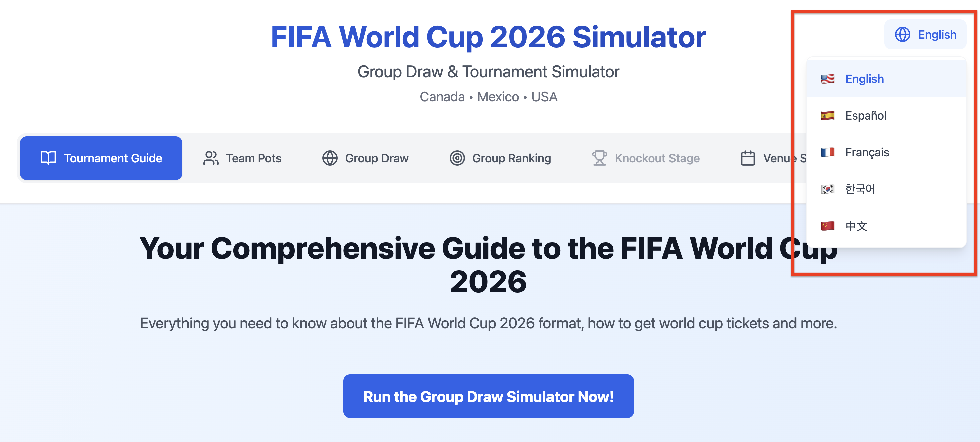
Task: Select Español from the language list
Action: 866,115
